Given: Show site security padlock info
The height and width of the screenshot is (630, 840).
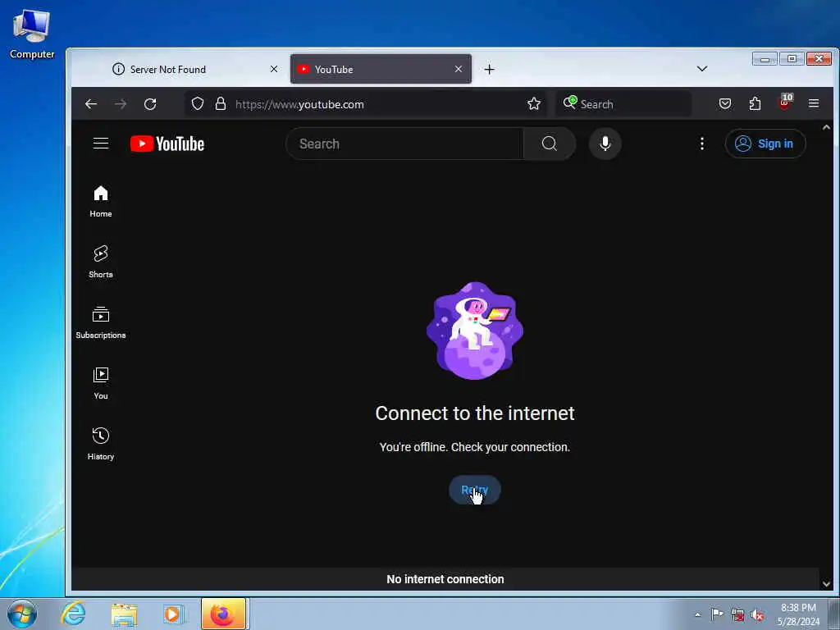Looking at the screenshot, I should 220,104.
